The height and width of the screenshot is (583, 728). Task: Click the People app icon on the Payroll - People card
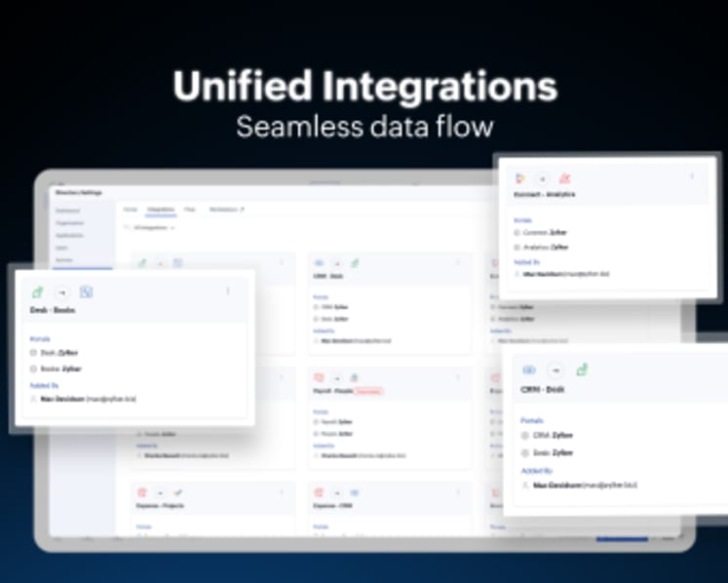coord(355,377)
